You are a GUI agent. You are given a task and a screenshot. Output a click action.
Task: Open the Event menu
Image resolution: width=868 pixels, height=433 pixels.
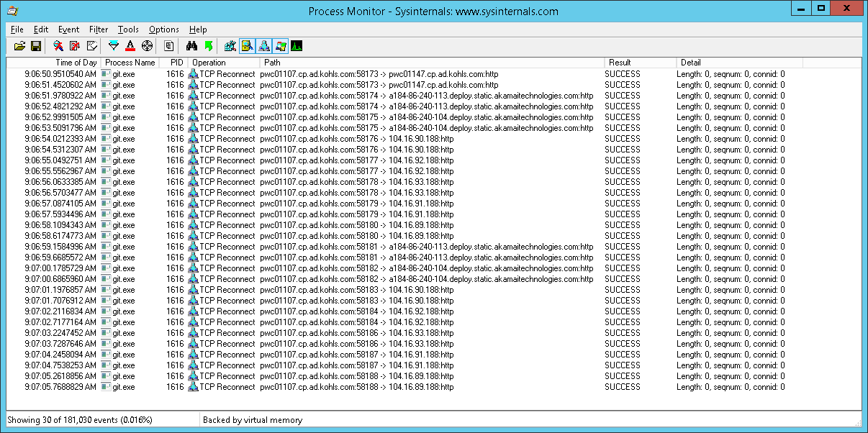coord(68,29)
